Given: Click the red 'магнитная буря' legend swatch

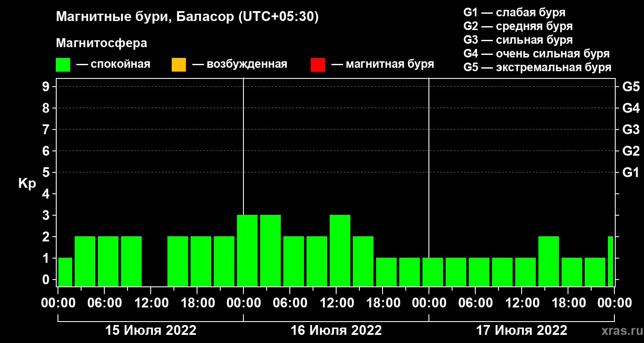Looking at the screenshot, I should pos(318,65).
